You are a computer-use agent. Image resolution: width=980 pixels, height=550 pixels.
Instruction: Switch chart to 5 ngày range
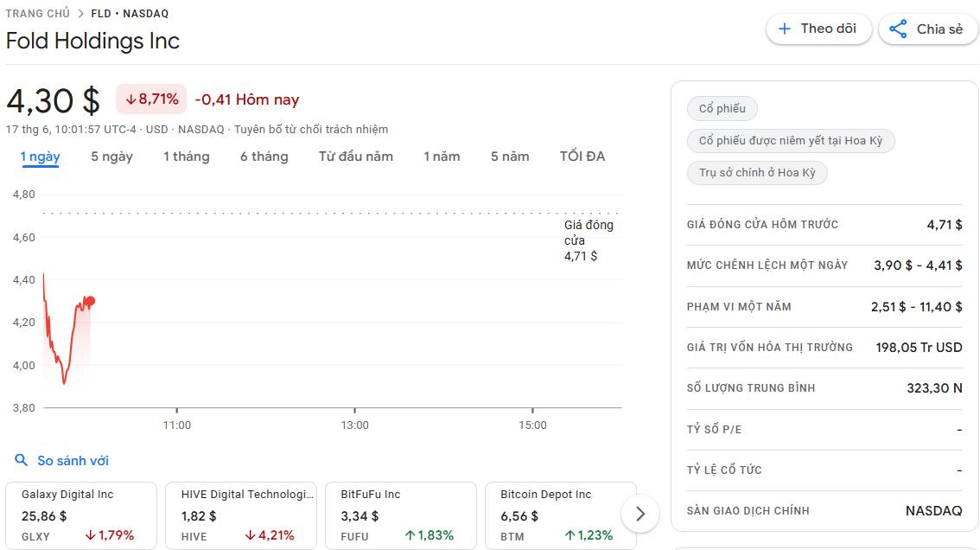(x=111, y=157)
